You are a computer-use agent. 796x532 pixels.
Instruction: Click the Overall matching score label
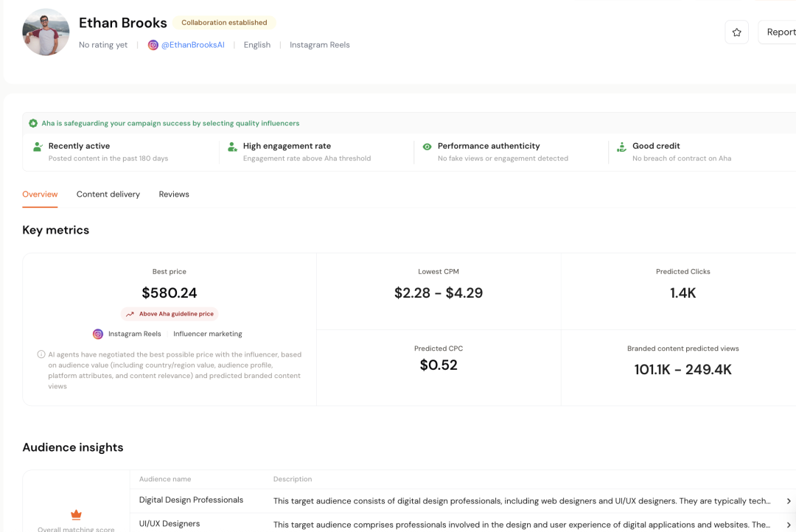(76, 529)
